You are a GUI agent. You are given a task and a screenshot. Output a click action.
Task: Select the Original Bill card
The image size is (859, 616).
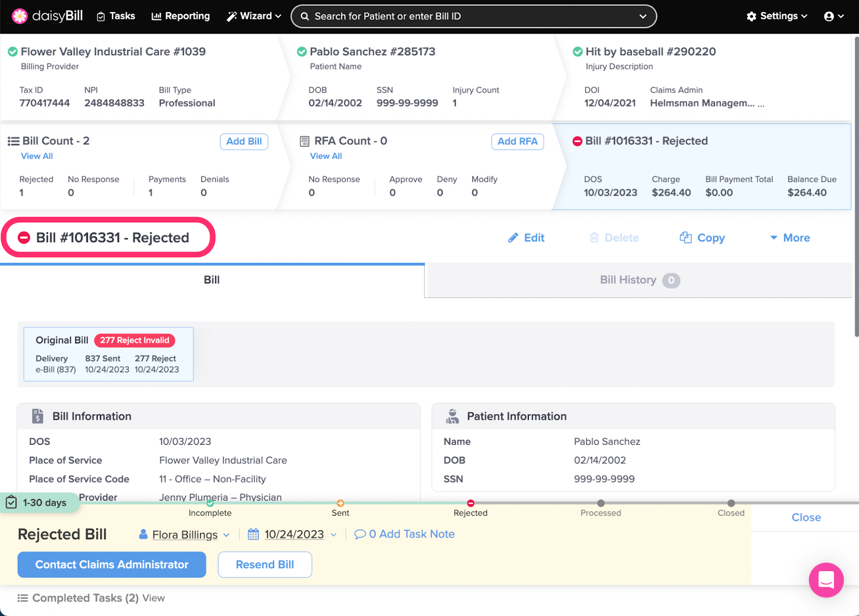[x=108, y=354]
